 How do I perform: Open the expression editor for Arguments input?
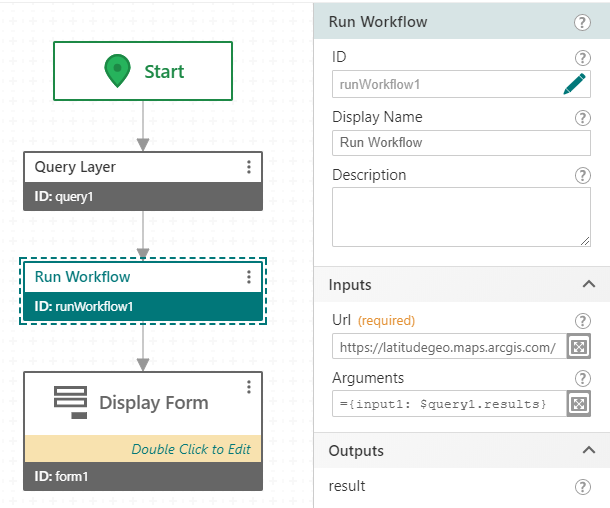[578, 404]
